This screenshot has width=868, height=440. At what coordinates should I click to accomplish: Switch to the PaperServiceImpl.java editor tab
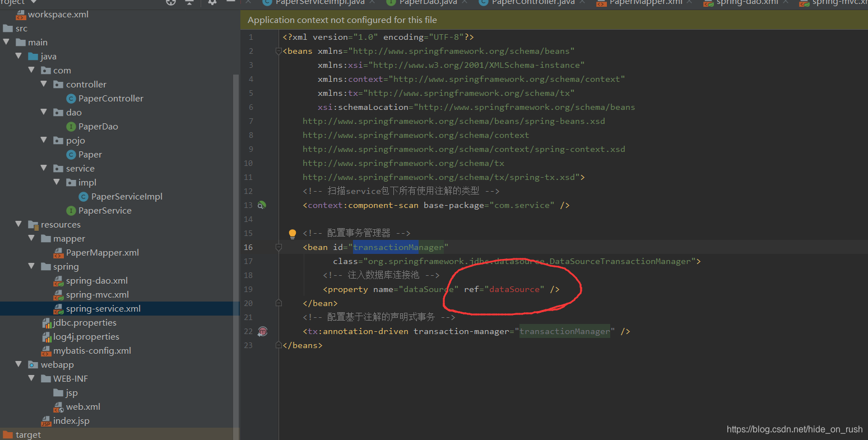(x=319, y=3)
